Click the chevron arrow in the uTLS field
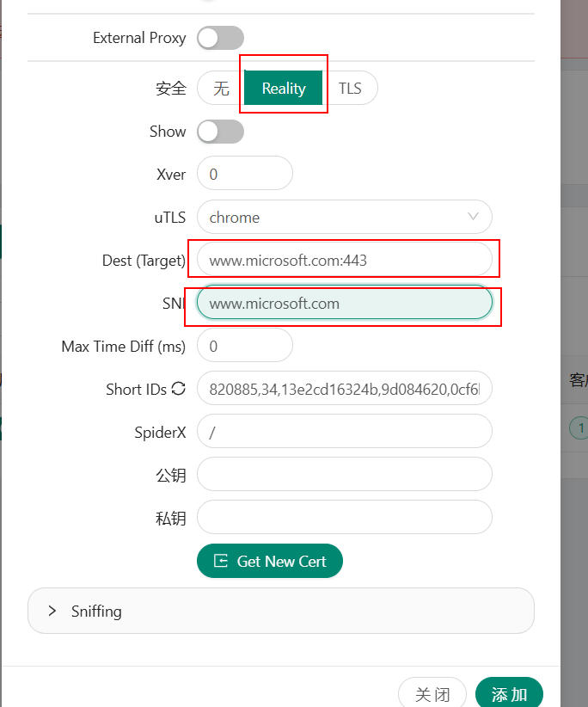Image resolution: width=588 pixels, height=707 pixels. coord(473,217)
